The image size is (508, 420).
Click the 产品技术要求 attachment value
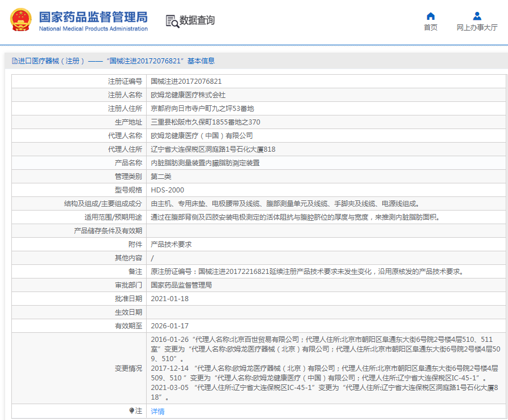(x=171, y=245)
